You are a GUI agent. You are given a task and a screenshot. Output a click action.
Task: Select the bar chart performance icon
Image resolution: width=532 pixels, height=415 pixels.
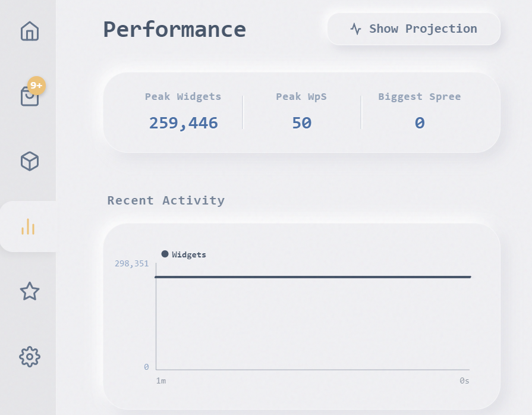tap(28, 227)
